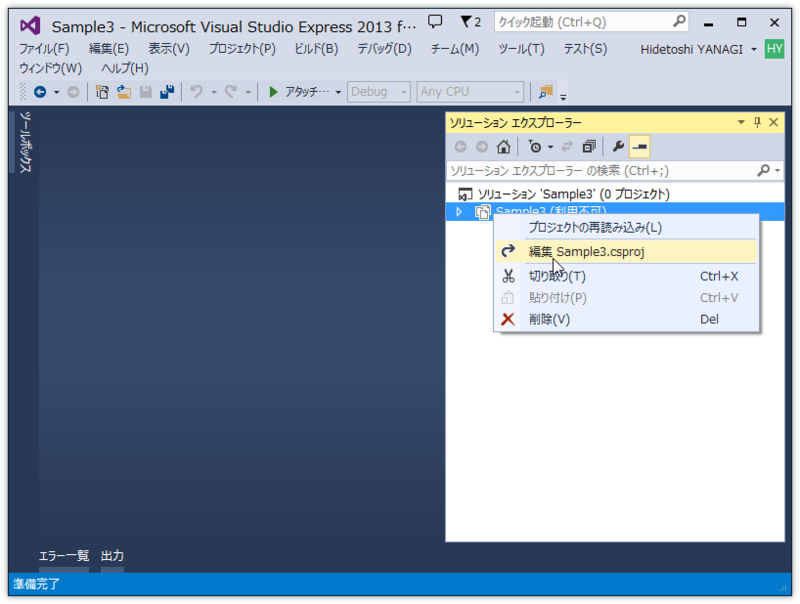Click Solution Explorer Home icon

pyautogui.click(x=504, y=147)
